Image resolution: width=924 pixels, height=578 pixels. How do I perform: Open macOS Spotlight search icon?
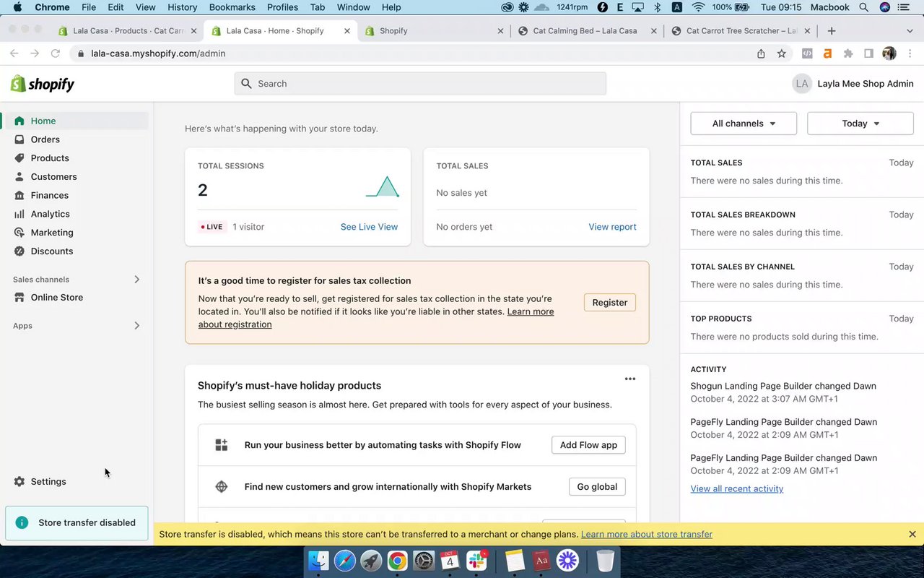863,7
